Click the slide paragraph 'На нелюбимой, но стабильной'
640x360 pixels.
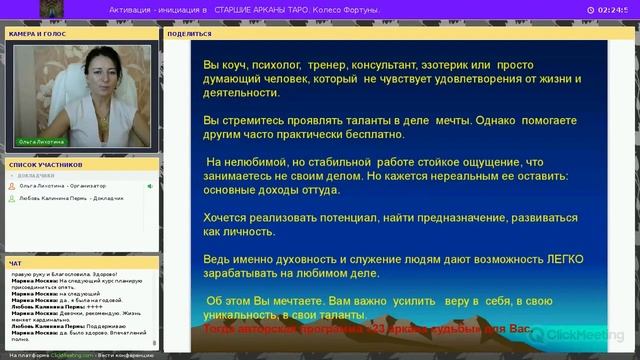pos(386,176)
